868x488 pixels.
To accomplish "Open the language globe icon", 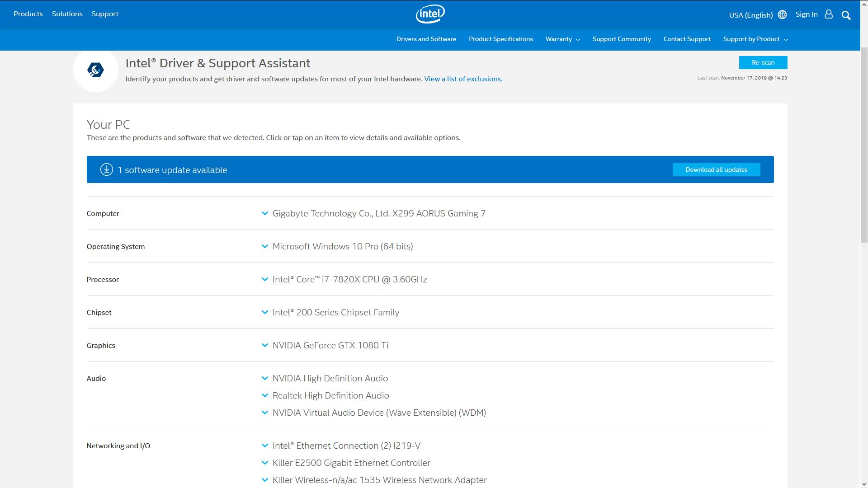I will 782,14.
